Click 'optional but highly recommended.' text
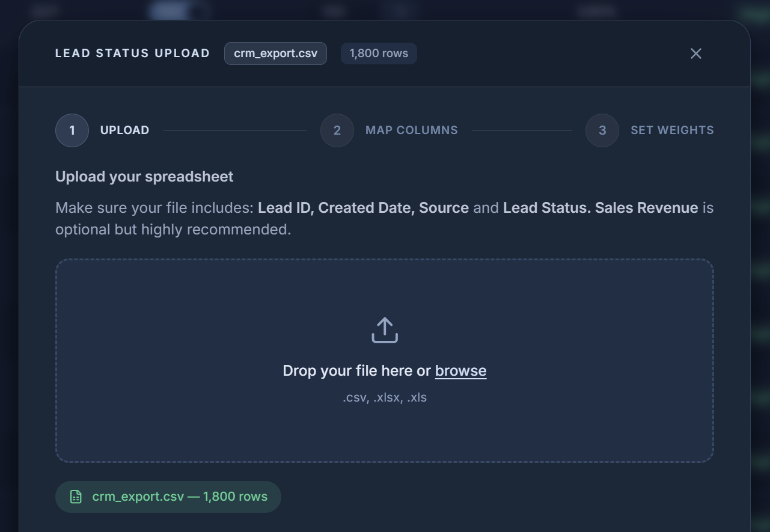The height and width of the screenshot is (532, 770). [173, 230]
